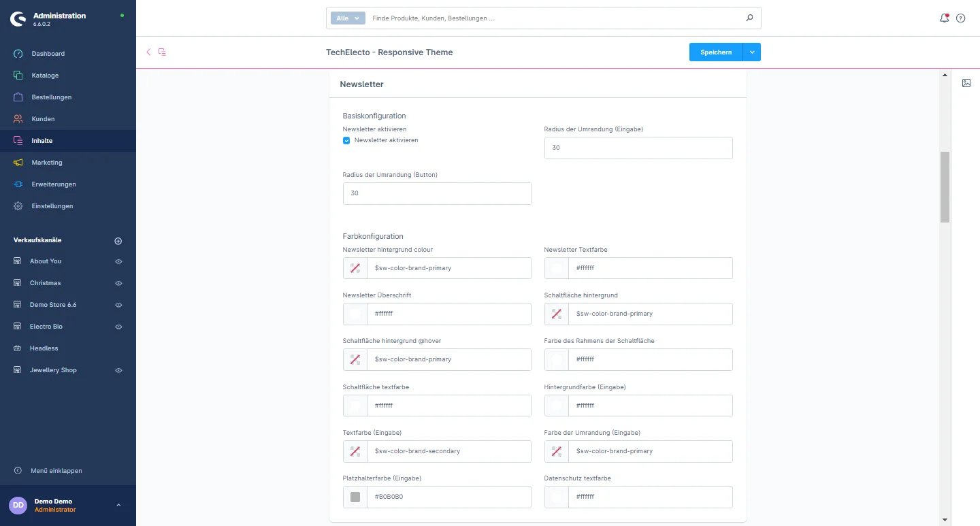Expand the Speichern dropdown arrow

(x=751, y=52)
